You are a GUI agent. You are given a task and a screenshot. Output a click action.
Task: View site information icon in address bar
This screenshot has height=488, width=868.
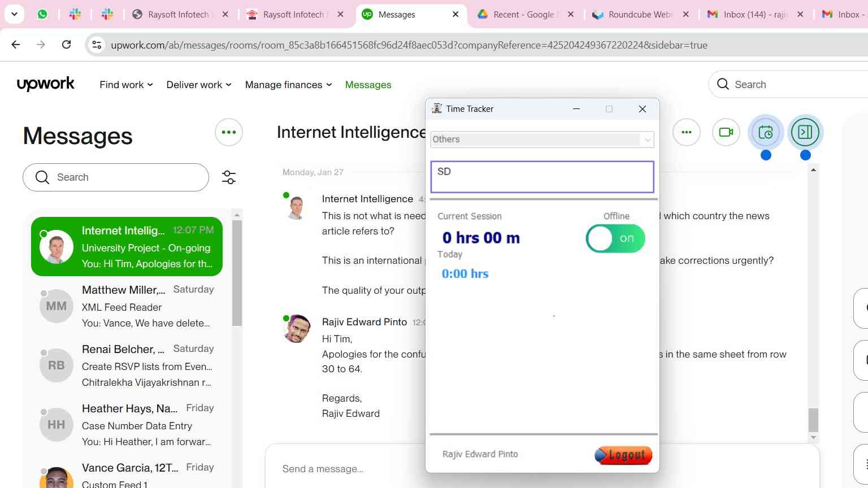click(x=97, y=45)
